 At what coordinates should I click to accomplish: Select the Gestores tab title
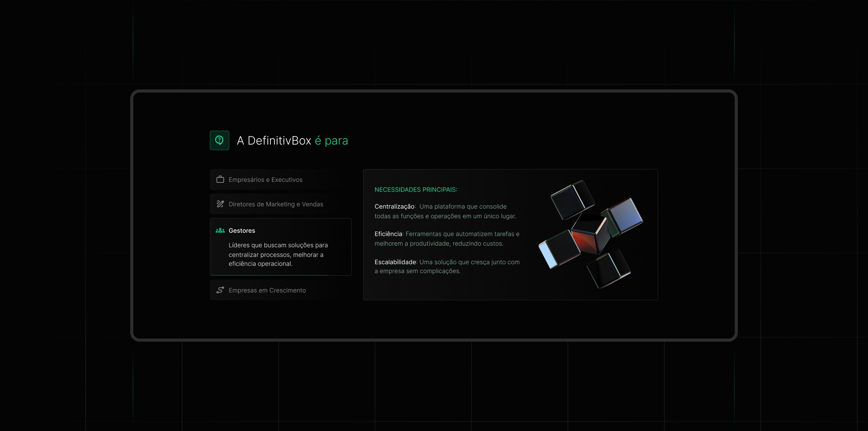(x=242, y=231)
